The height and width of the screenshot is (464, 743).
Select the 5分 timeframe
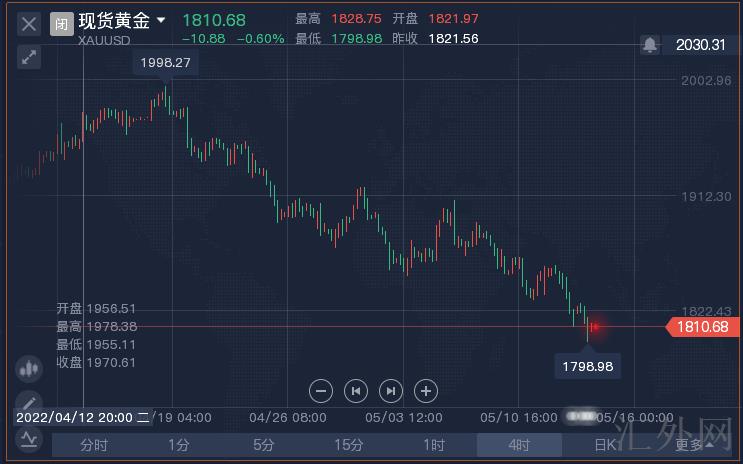point(264,445)
